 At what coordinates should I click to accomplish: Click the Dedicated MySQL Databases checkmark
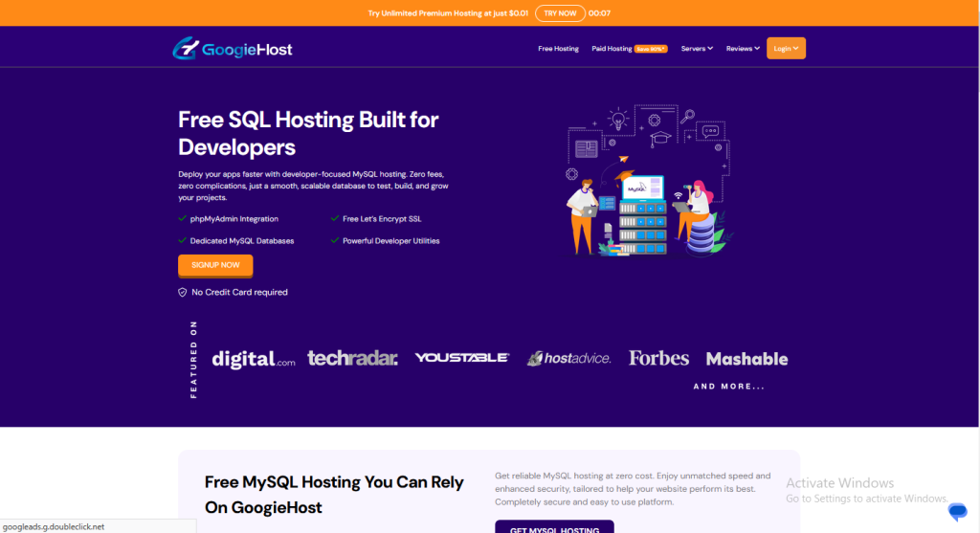[182, 241]
